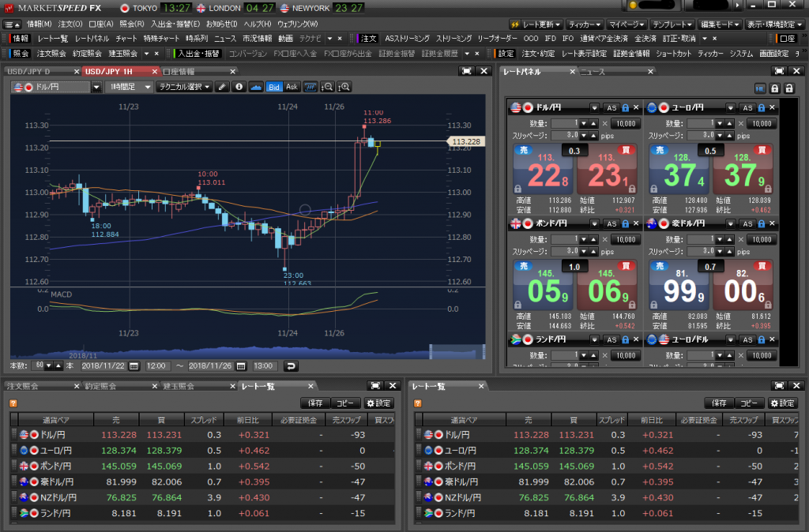Select the pencil drawing tool on chart toolbar
Screen dimensions: 809x532
point(223,87)
